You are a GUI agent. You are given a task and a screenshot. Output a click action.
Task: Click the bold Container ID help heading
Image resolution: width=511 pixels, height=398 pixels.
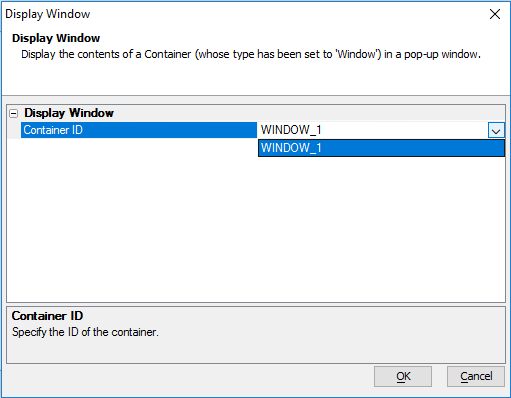pos(47,316)
